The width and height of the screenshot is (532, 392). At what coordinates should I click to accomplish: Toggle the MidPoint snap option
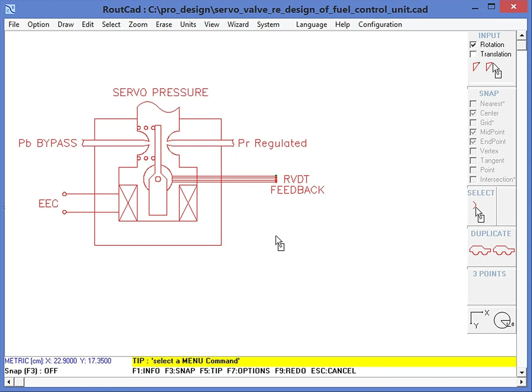point(473,132)
